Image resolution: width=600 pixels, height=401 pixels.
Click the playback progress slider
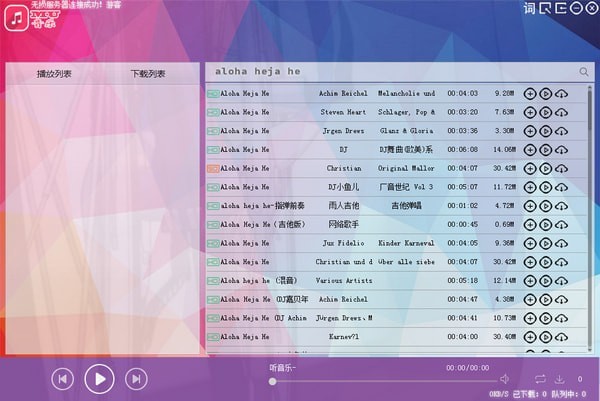point(384,381)
